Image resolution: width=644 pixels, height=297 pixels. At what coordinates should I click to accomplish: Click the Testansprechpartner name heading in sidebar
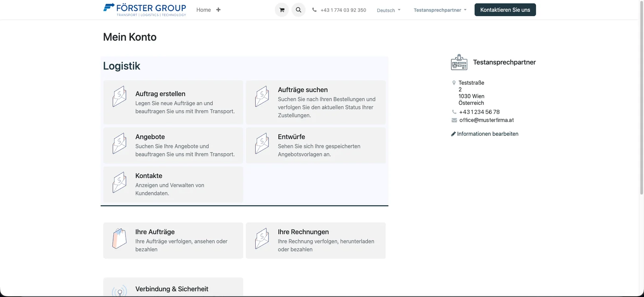[x=504, y=62]
